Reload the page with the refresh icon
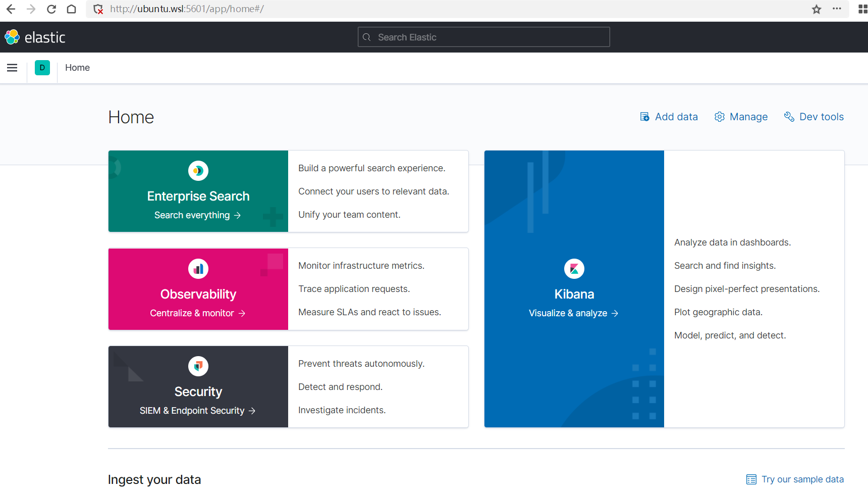868x491 pixels. 51,9
